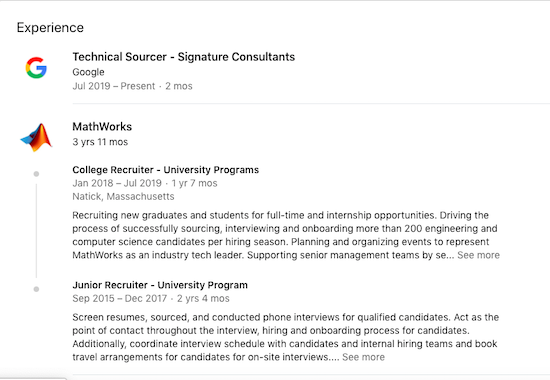
Task: Click the Experience section heading
Action: click(x=50, y=28)
